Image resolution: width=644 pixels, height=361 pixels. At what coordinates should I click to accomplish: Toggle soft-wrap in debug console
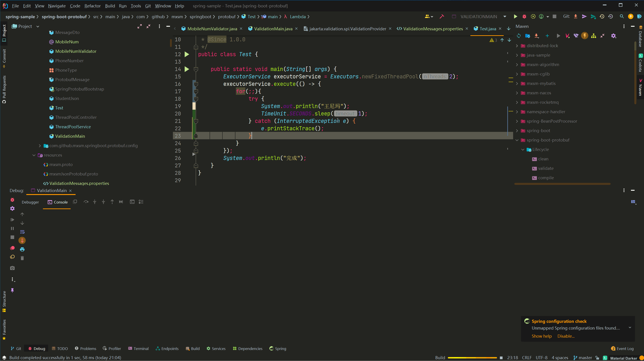coord(22,232)
